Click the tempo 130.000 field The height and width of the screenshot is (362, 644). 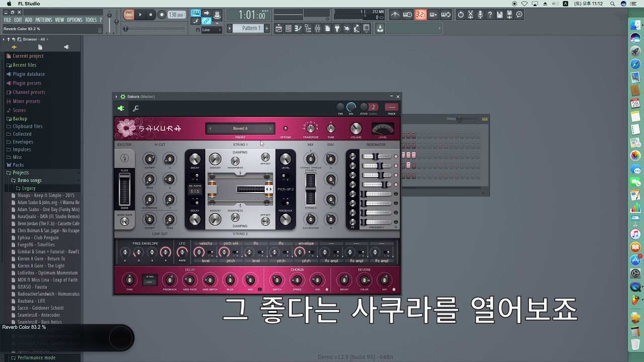point(176,15)
